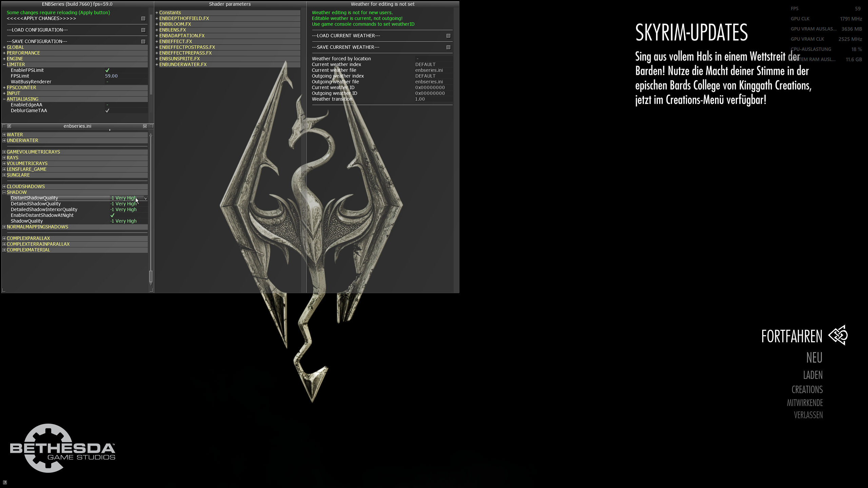868x488 pixels.
Task: Click the enbseries.ini panel vertical scrollbar thumb
Action: click(151, 276)
